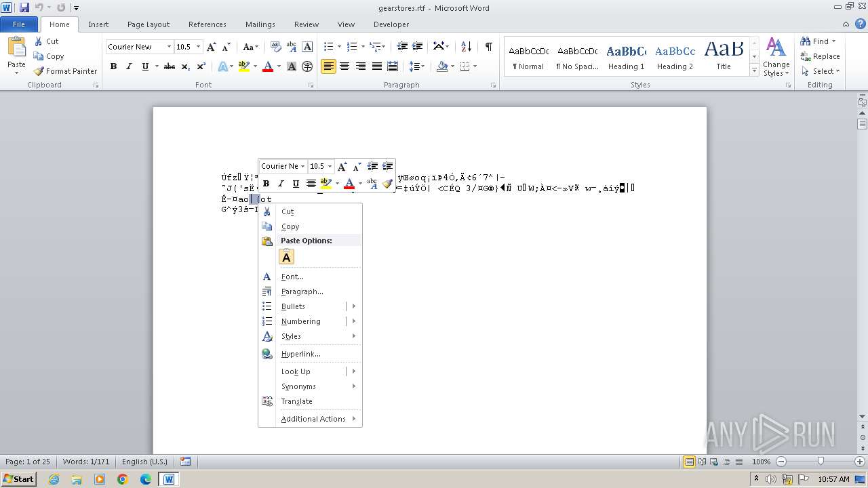The height and width of the screenshot is (488, 868).
Task: Increase indent in Paragraph group
Action: point(418,47)
